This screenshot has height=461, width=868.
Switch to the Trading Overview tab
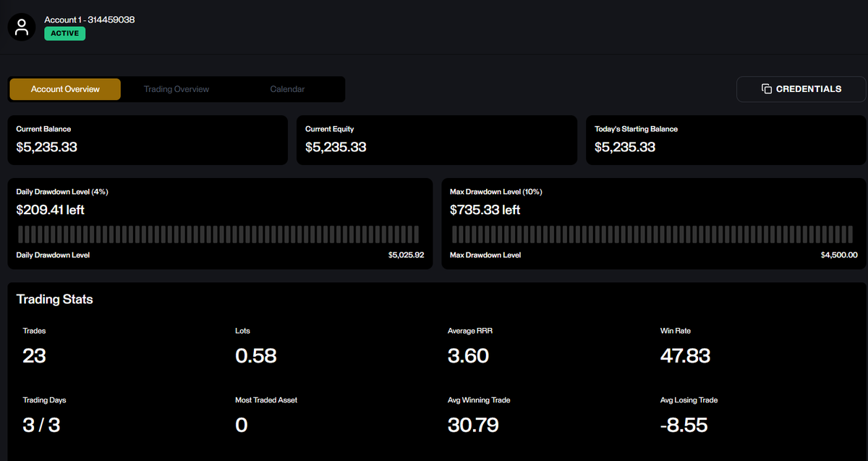click(x=176, y=89)
